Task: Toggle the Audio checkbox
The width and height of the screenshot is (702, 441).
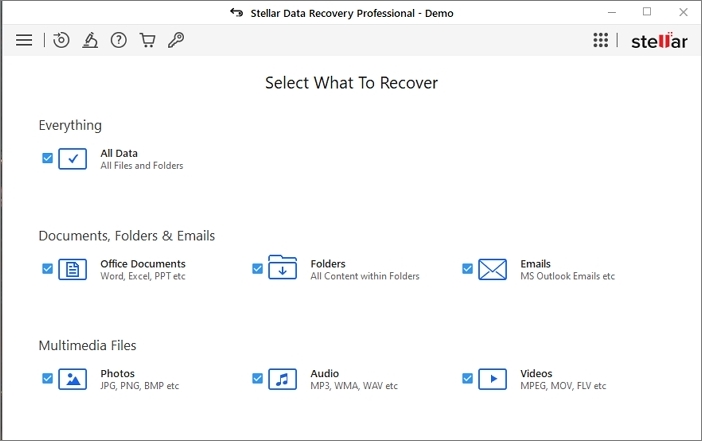Action: pyautogui.click(x=257, y=378)
